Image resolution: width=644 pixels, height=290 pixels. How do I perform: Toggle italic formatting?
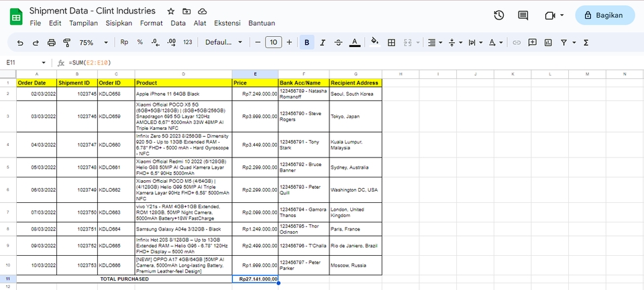pyautogui.click(x=323, y=42)
